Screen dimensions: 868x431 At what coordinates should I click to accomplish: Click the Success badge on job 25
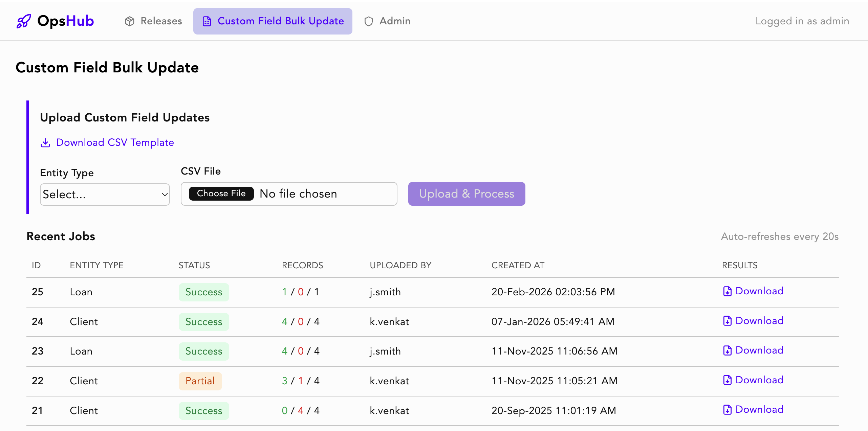pos(203,292)
